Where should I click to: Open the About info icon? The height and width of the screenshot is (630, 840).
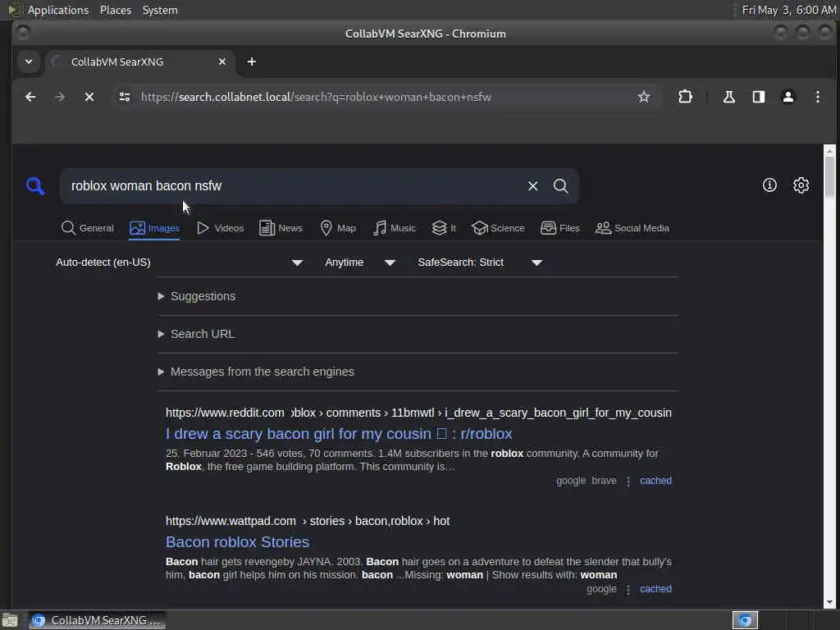coord(769,185)
